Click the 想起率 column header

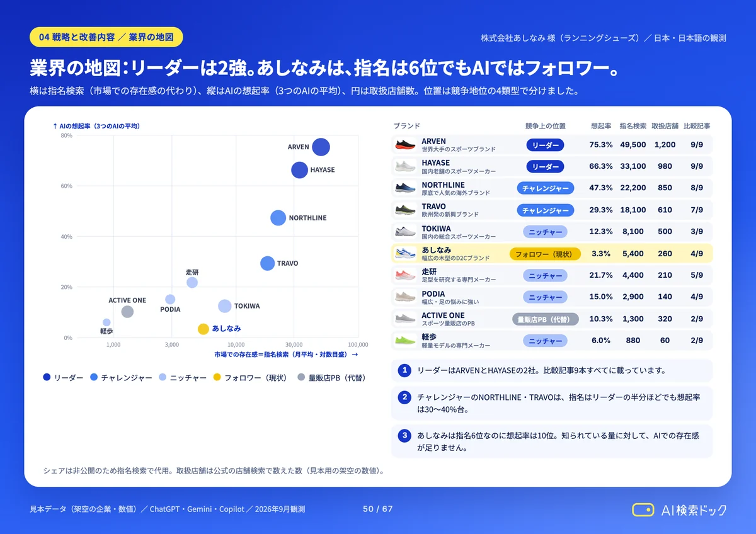coord(601,126)
